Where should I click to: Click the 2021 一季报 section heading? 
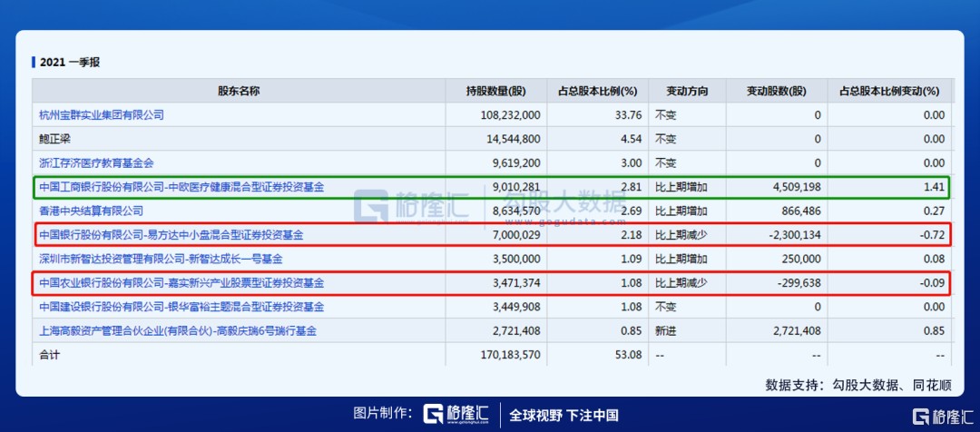(69, 63)
